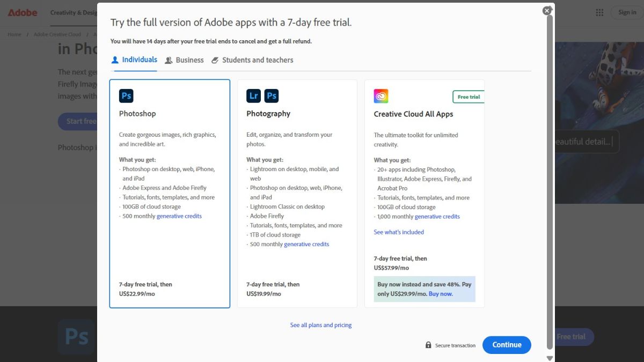The image size is (644, 362).
Task: Click the large Ps icon in the bottom bar
Action: click(x=77, y=337)
